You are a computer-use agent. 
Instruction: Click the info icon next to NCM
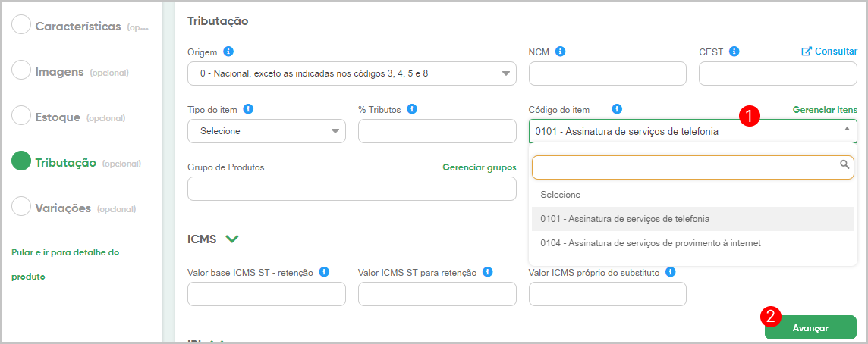(x=560, y=52)
